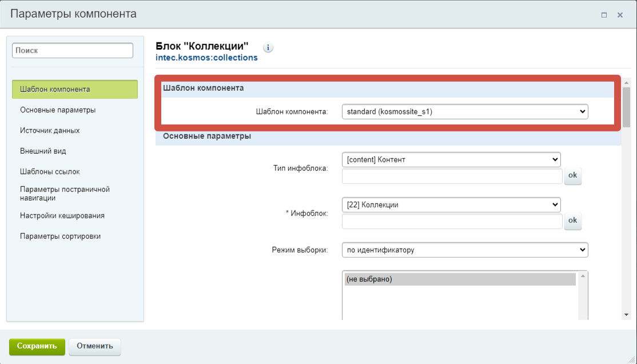
Task: Click the Поиск search field
Action: coord(73,50)
